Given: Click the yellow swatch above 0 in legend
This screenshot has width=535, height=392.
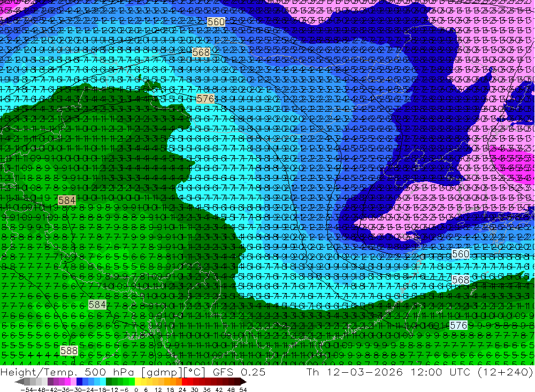Looking at the screenshot, I should click(x=138, y=381).
